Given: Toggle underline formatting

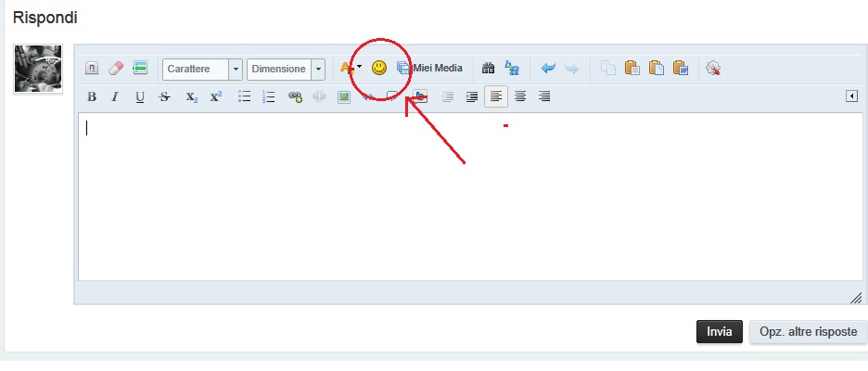Looking at the screenshot, I should click(x=140, y=97).
